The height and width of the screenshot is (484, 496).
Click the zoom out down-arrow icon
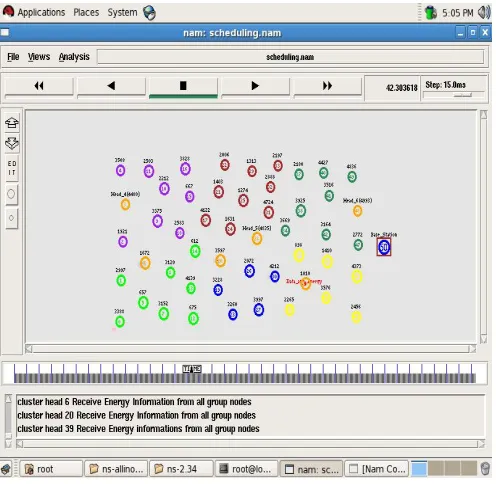[12, 143]
